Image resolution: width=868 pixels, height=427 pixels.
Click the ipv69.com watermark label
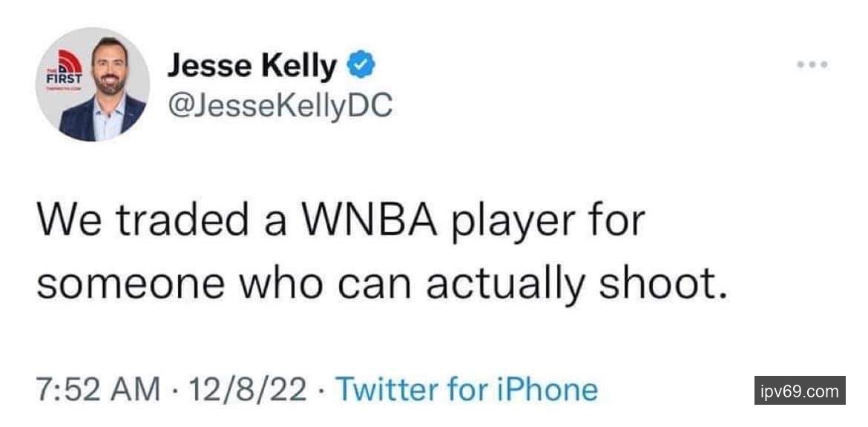coord(800,391)
